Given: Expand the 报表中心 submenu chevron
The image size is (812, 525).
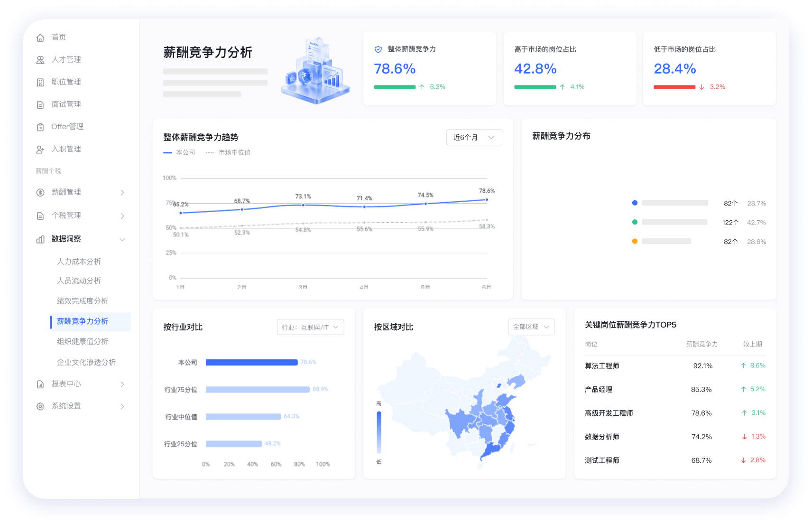Looking at the screenshot, I should pos(122,384).
